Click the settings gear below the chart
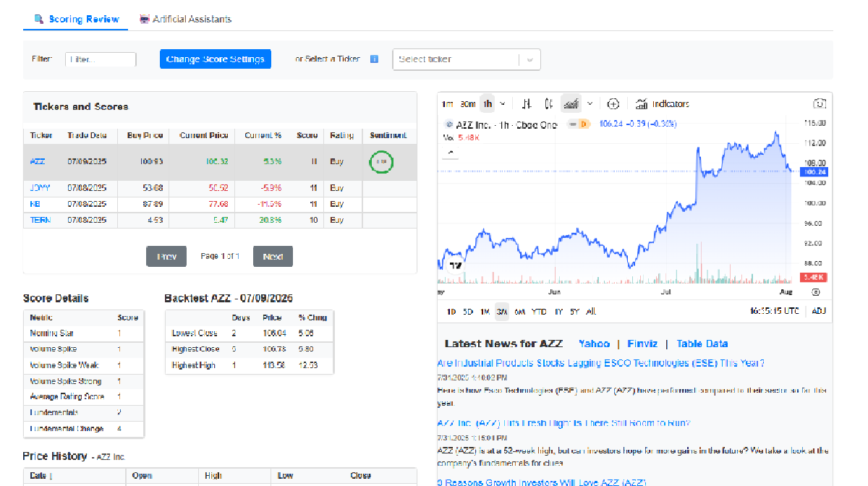Image resolution: width=868 pixels, height=486 pixels. point(817,291)
